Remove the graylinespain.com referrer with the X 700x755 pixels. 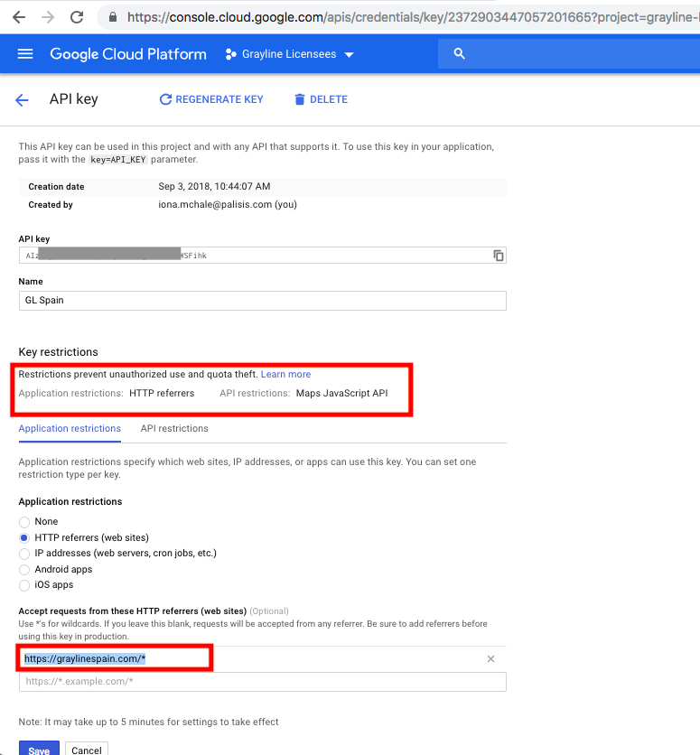click(x=490, y=658)
